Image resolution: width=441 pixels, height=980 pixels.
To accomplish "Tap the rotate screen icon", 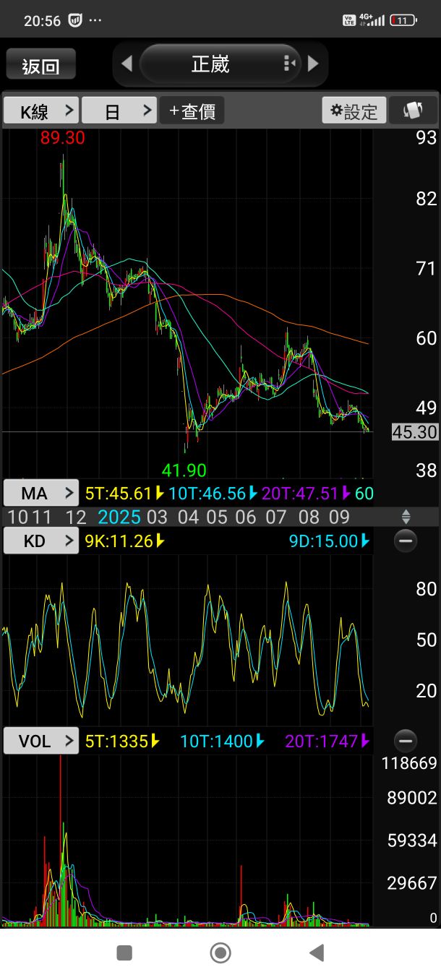I will click(414, 111).
